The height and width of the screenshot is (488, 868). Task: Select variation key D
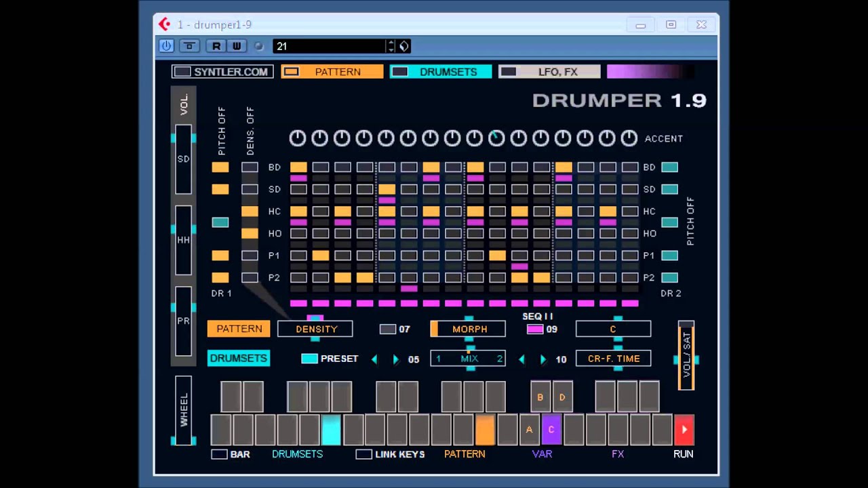click(x=562, y=397)
